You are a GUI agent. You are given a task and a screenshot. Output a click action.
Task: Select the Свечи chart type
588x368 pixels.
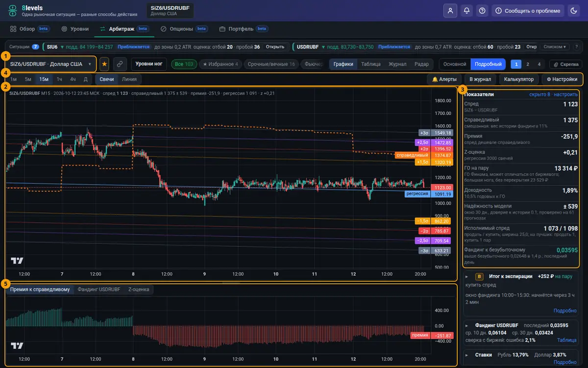coord(106,79)
